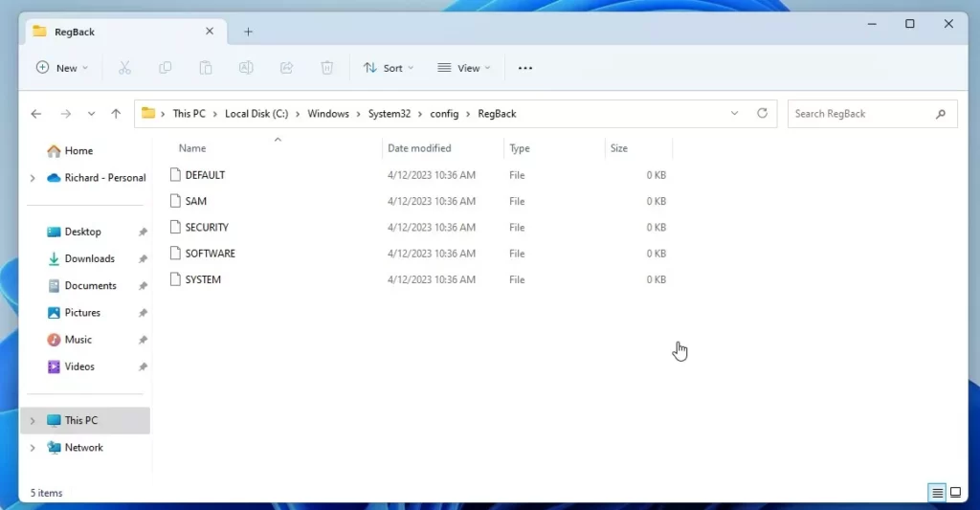Select the DEFAULT file name
The width and height of the screenshot is (980, 510).
(x=205, y=175)
